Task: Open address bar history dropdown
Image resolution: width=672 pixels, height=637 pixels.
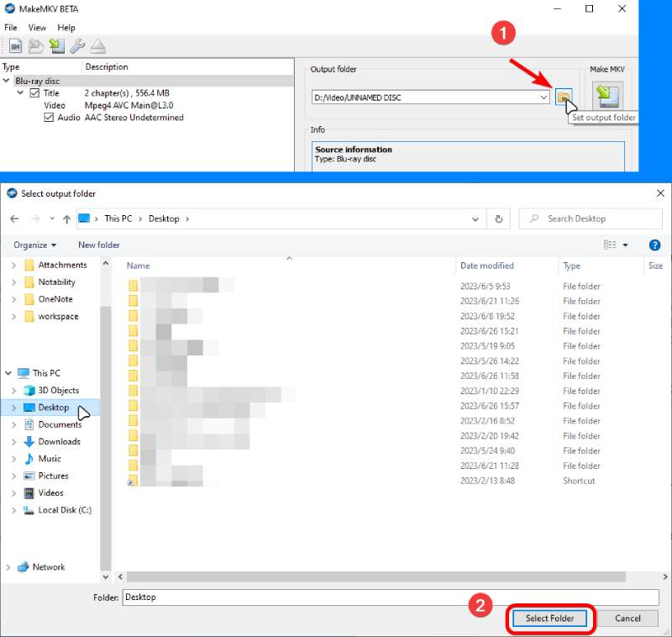Action: [475, 219]
